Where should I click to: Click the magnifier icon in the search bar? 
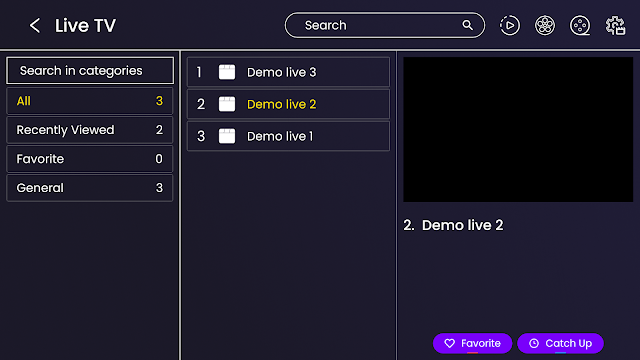(467, 25)
